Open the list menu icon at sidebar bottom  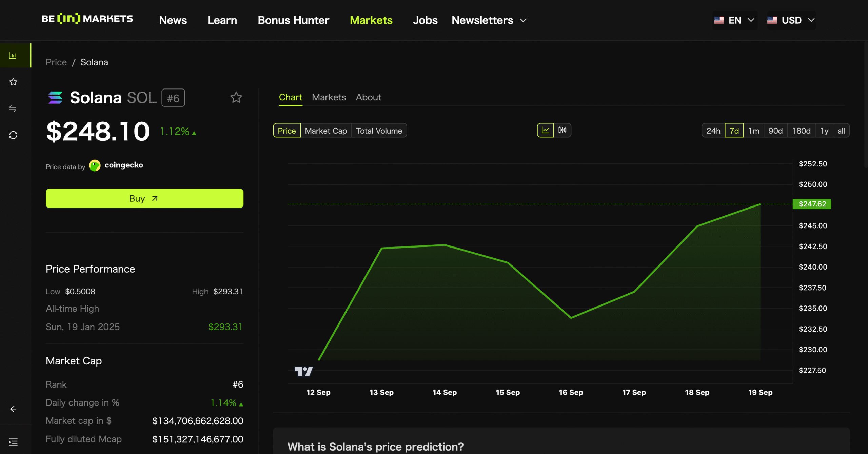[13, 442]
